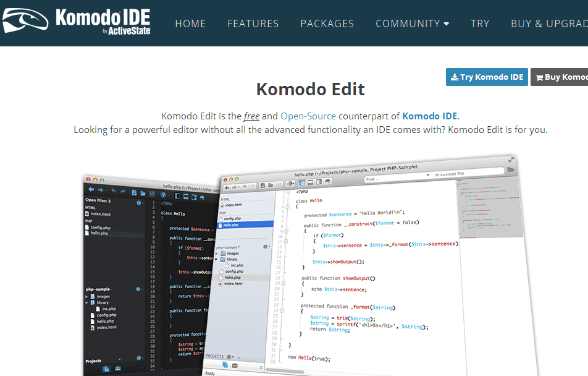Click the browser preview globe, light window

pos(290,184)
